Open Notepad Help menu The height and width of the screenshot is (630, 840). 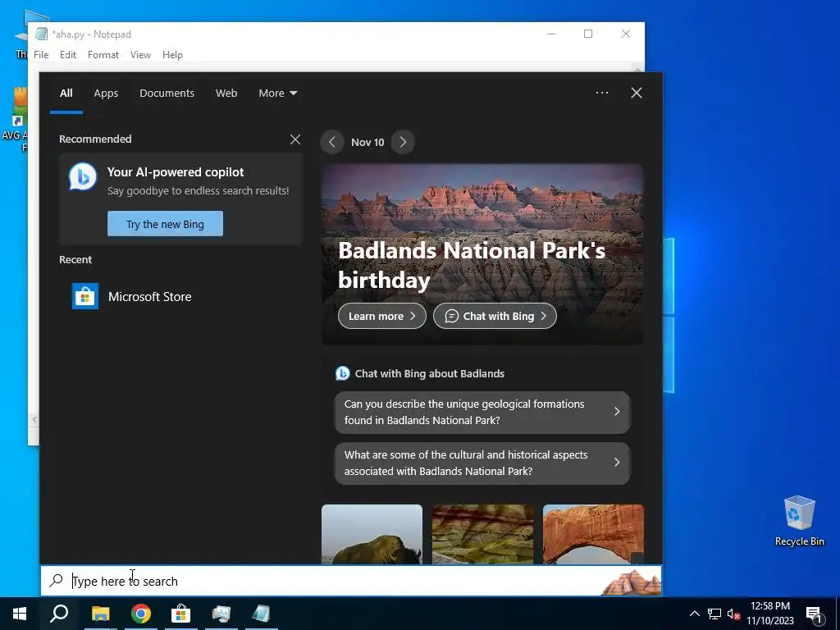(x=172, y=55)
